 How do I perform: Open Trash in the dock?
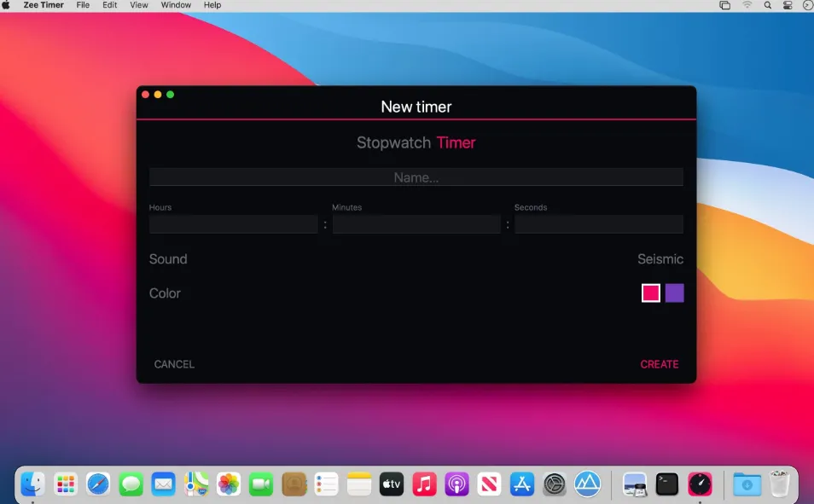[779, 484]
